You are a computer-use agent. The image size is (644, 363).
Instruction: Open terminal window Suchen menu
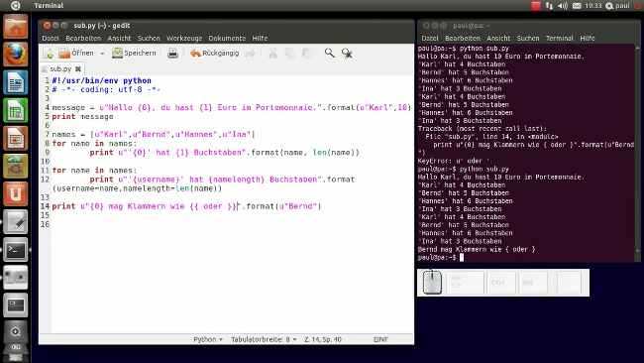click(x=528, y=39)
